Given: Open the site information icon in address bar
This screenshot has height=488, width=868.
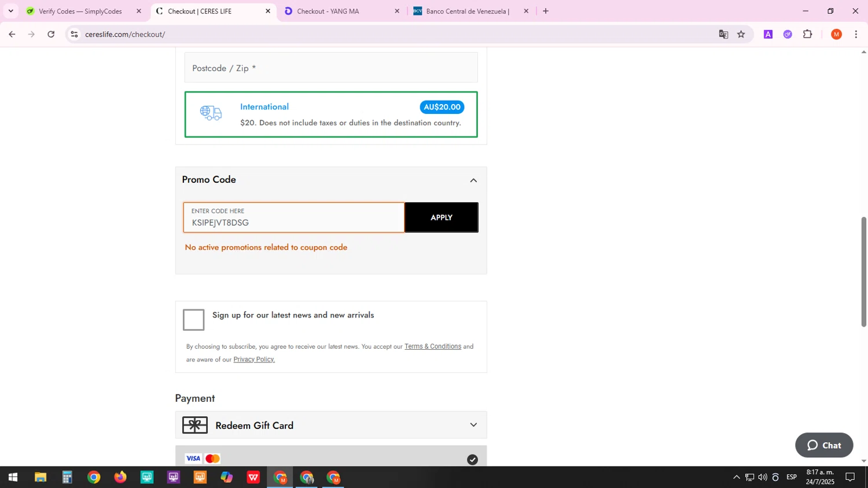Looking at the screenshot, I should click(x=74, y=35).
